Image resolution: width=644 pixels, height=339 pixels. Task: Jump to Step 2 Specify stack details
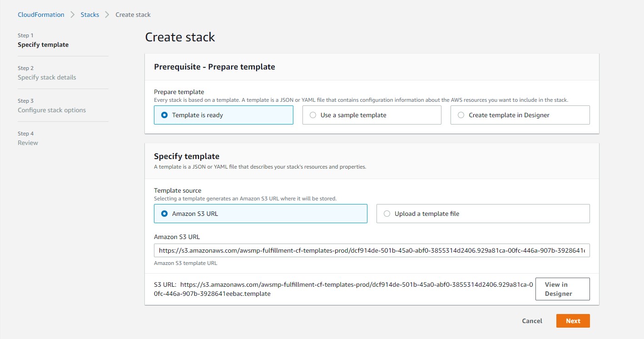tap(47, 77)
